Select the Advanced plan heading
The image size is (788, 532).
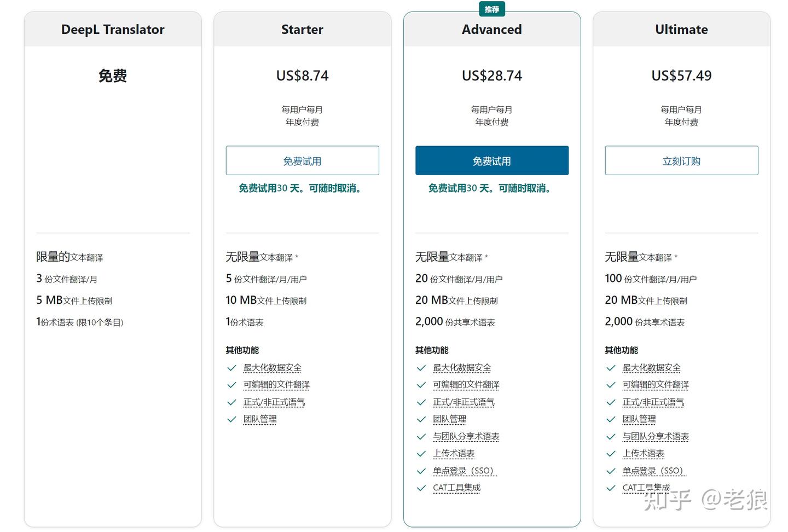492,30
